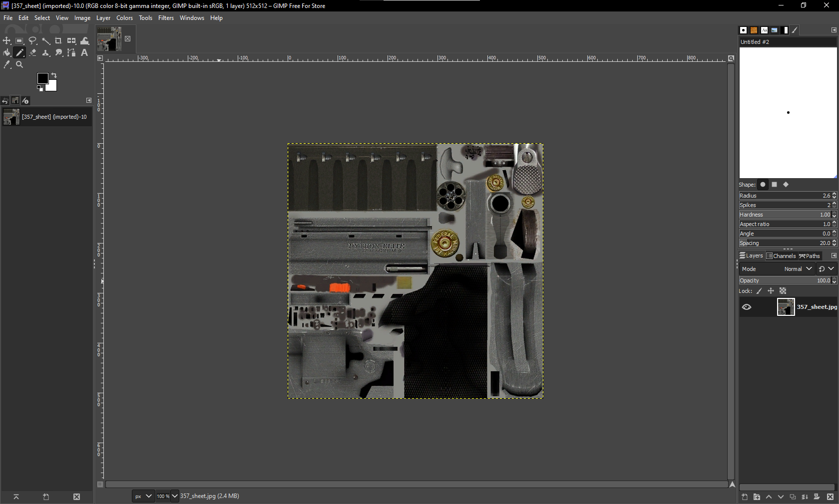The width and height of the screenshot is (839, 504).
Task: Swap foreground and background colors
Action: [54, 75]
